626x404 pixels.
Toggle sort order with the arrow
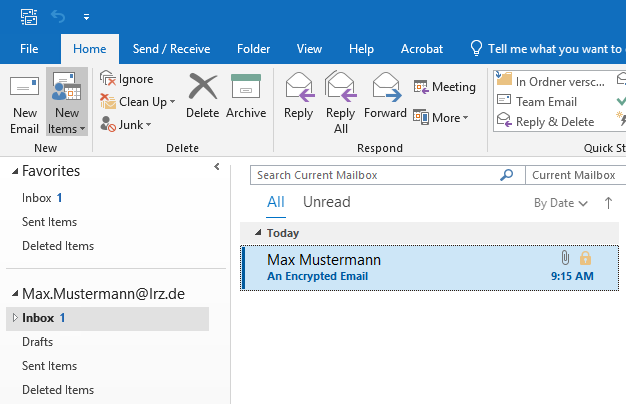coord(608,203)
